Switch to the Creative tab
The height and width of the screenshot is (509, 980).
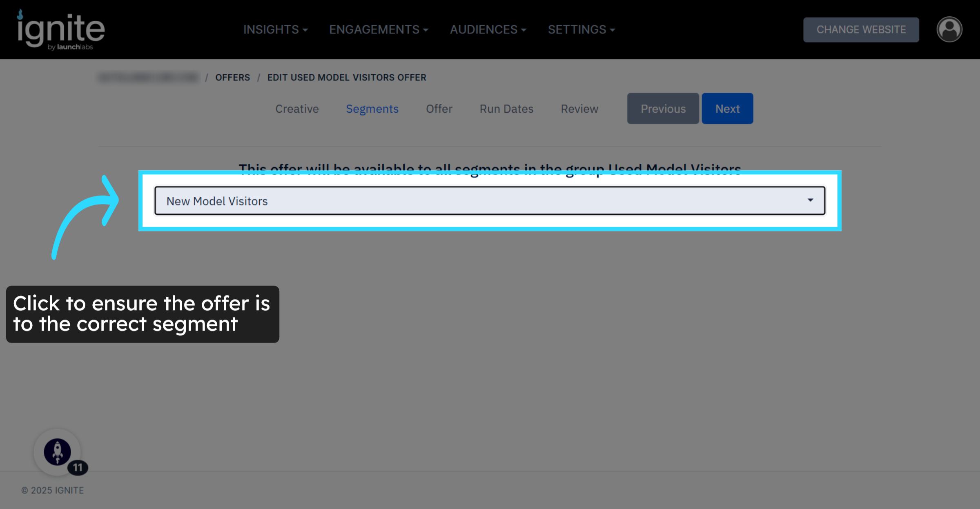(x=297, y=109)
